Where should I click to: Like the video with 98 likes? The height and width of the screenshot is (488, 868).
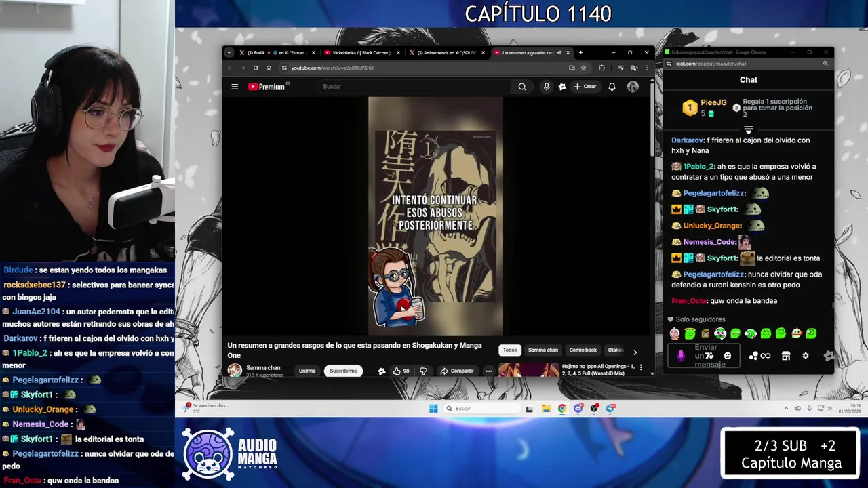click(401, 371)
